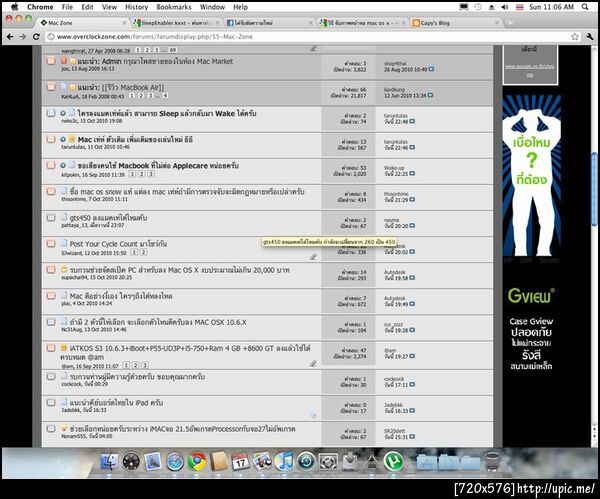Click the status icon on Sleep/Wake thread row

click(x=51, y=113)
